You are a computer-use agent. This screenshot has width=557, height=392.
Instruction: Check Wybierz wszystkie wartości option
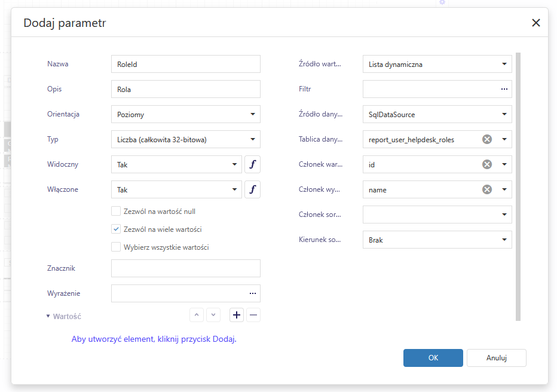(x=116, y=247)
